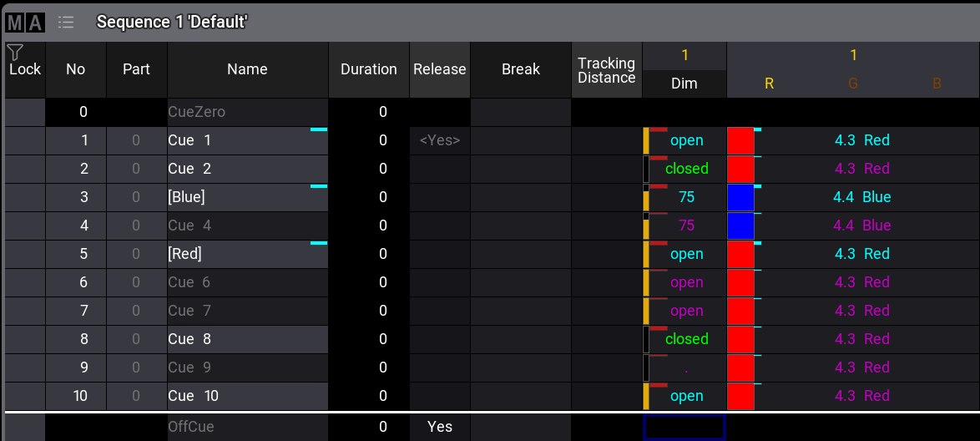980x441 pixels.
Task: Click the Tracking Distance column header
Action: pyautogui.click(x=606, y=70)
